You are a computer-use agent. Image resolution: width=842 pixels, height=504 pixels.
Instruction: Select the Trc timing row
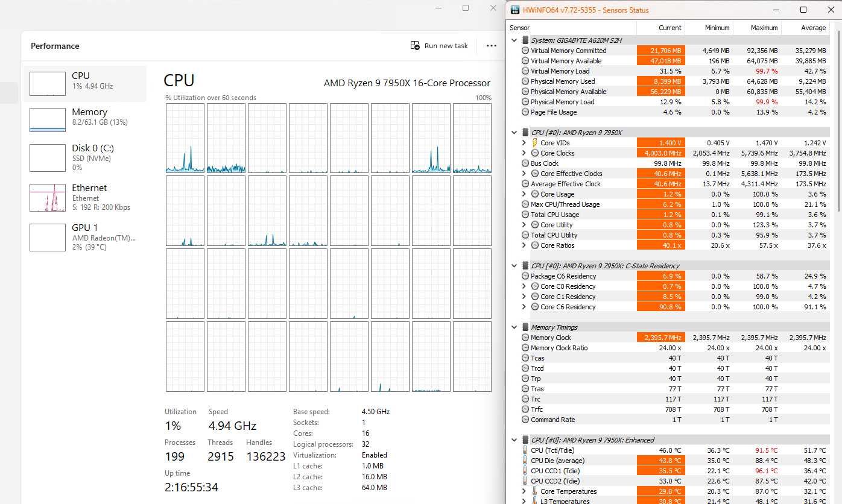pyautogui.click(x=668, y=399)
